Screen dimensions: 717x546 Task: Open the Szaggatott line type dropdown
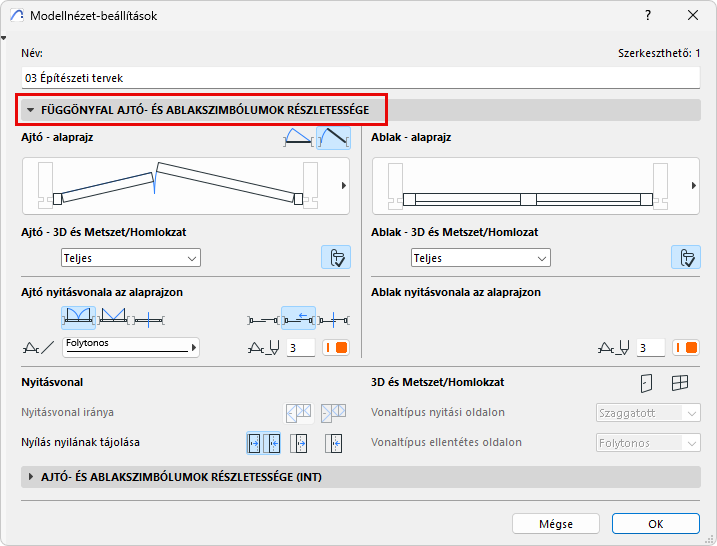click(648, 413)
